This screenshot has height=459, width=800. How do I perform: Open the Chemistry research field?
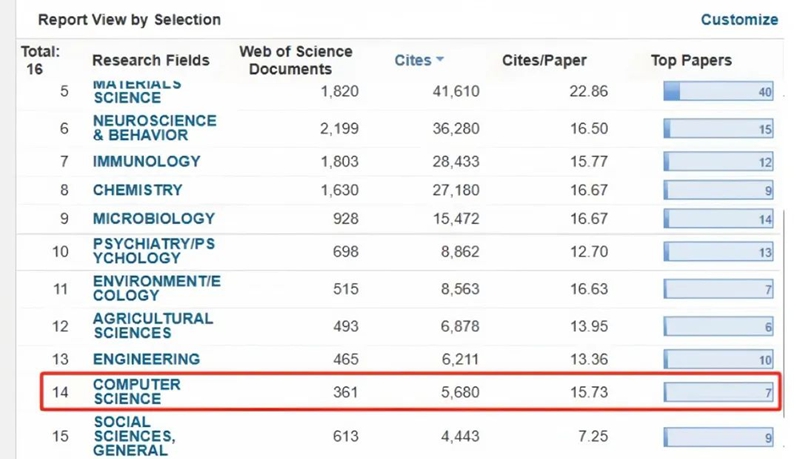(138, 190)
